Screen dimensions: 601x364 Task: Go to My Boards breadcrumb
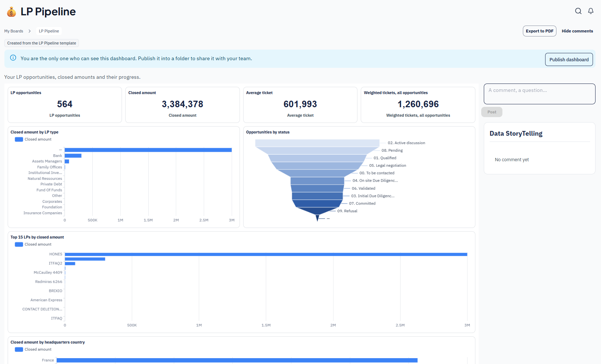tap(14, 31)
